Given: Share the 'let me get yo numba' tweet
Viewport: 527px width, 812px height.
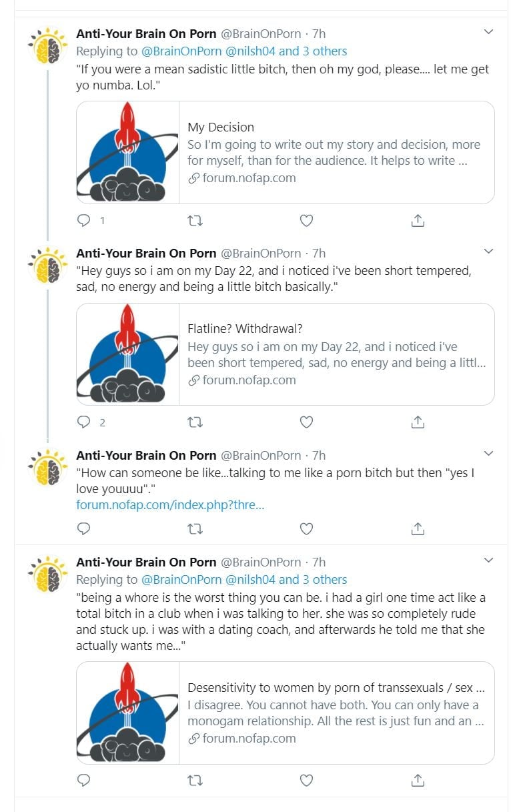Looking at the screenshot, I should 418,220.
